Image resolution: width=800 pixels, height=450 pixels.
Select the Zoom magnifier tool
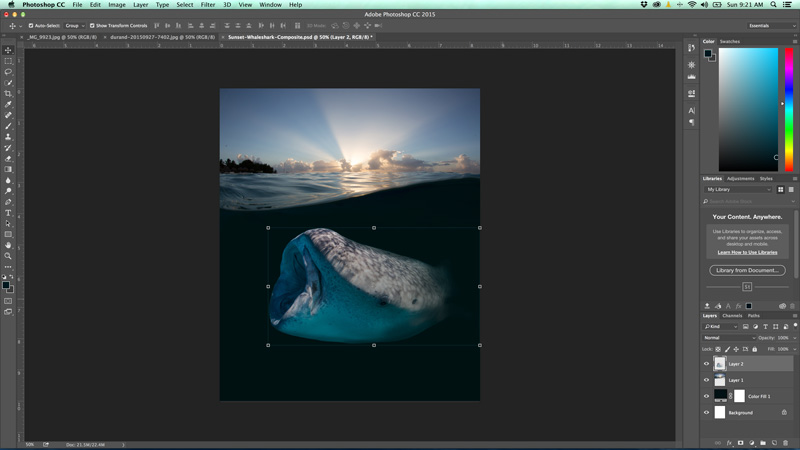pyautogui.click(x=8, y=256)
